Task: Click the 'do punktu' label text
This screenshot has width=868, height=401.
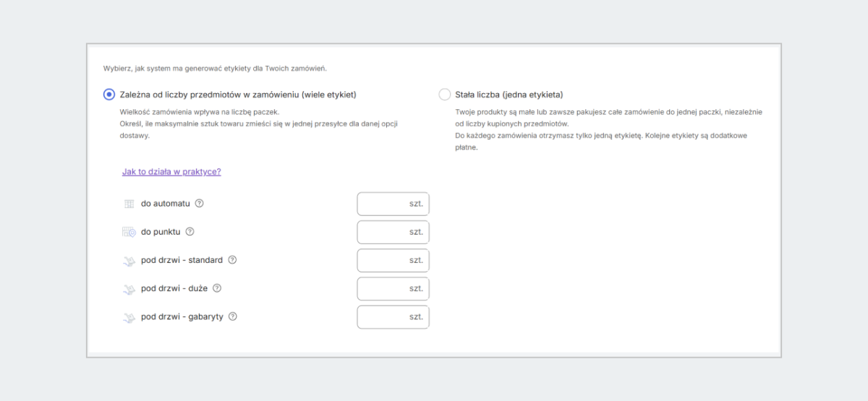Action: point(161,232)
